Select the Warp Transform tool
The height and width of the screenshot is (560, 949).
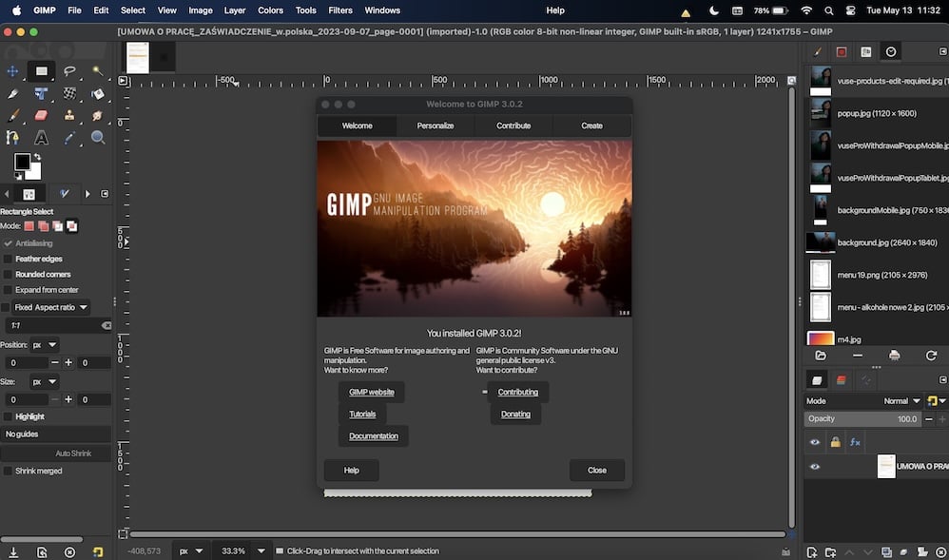(x=69, y=94)
